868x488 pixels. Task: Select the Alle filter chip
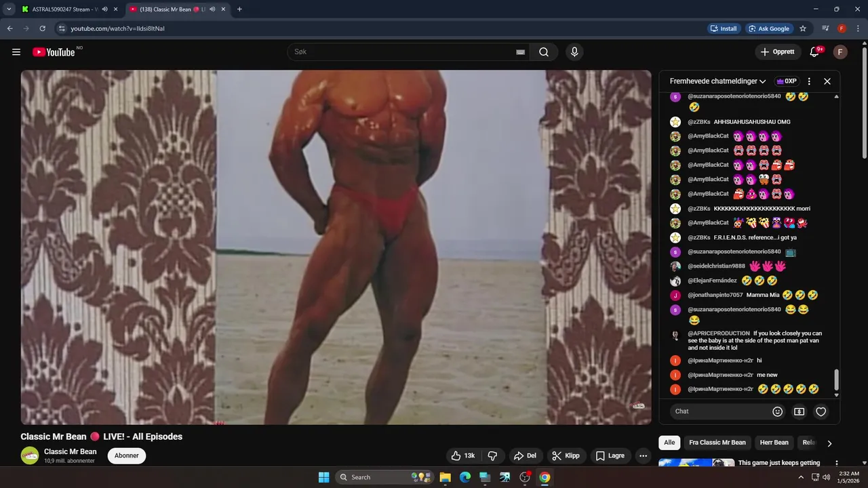point(669,443)
